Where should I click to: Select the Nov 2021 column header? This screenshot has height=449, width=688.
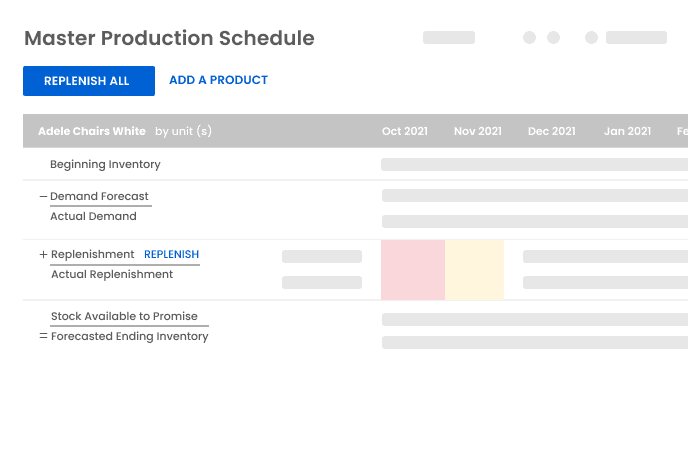[477, 131]
